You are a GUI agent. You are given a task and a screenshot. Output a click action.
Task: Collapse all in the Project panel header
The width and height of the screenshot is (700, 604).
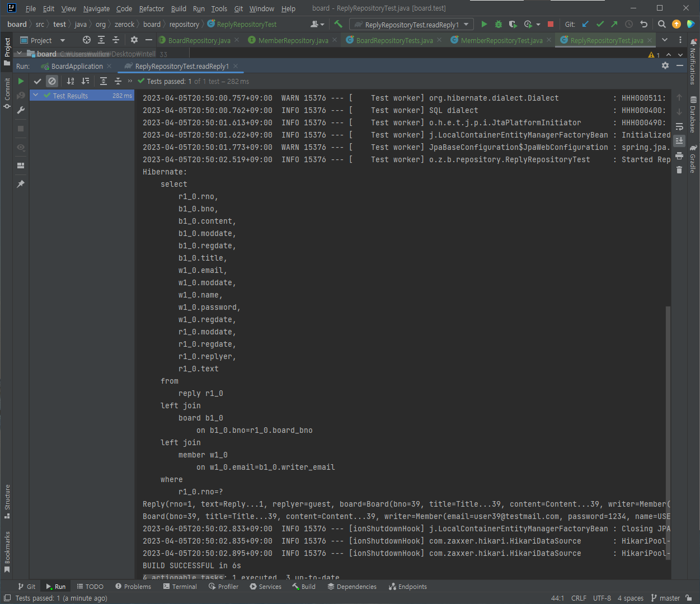click(116, 40)
